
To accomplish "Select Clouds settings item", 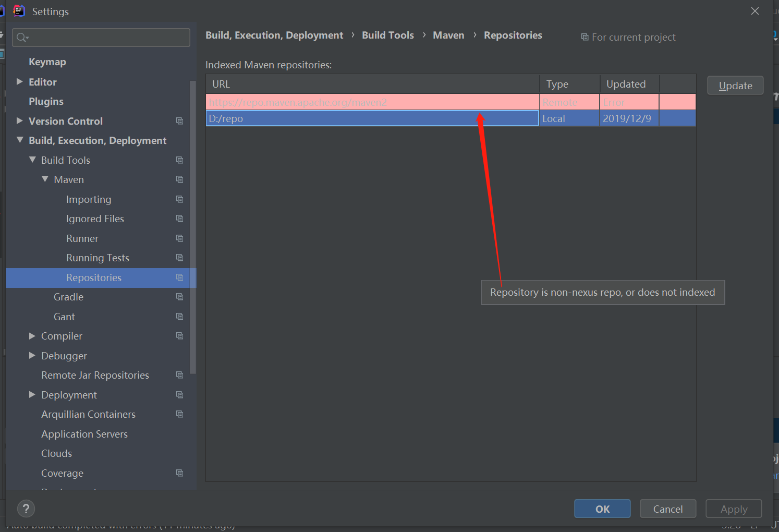I will 56,453.
